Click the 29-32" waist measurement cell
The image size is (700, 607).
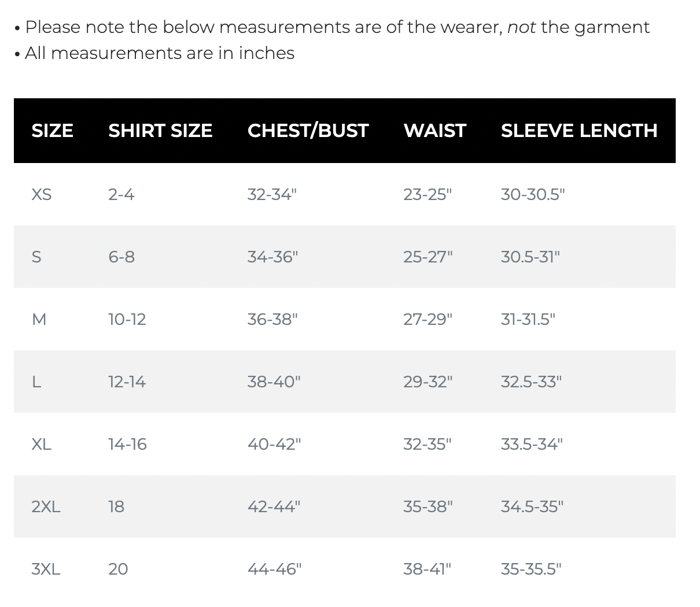tap(428, 382)
